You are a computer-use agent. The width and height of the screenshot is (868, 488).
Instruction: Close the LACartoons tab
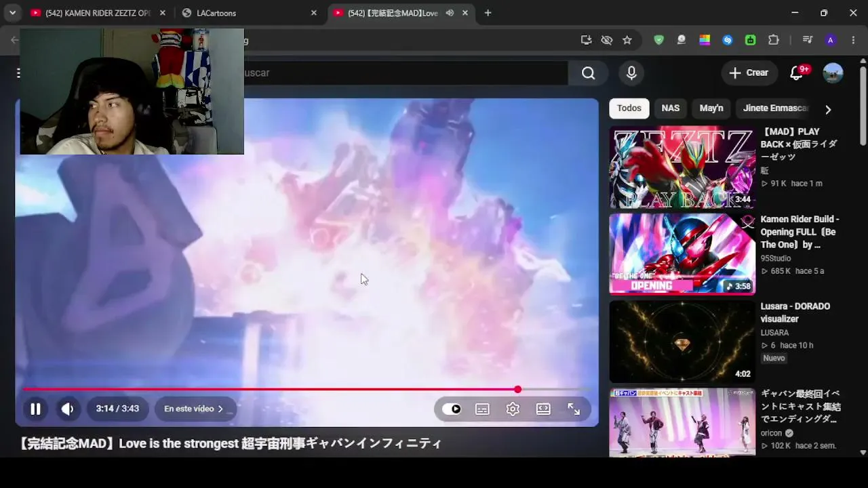click(x=313, y=13)
